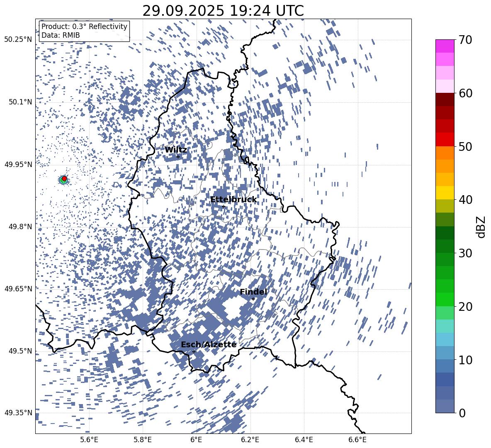Click the 6°E longitude label
This screenshot has height=448, width=491.
point(196,440)
